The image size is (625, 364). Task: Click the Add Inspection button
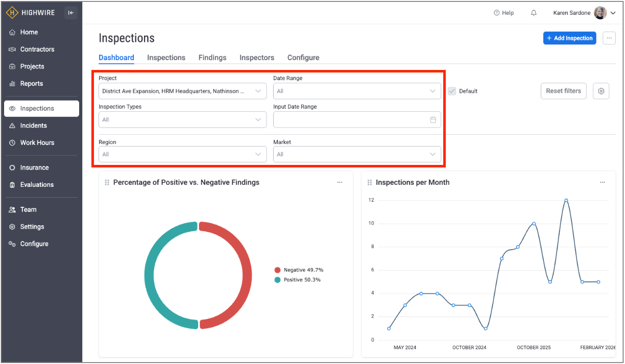pyautogui.click(x=569, y=38)
